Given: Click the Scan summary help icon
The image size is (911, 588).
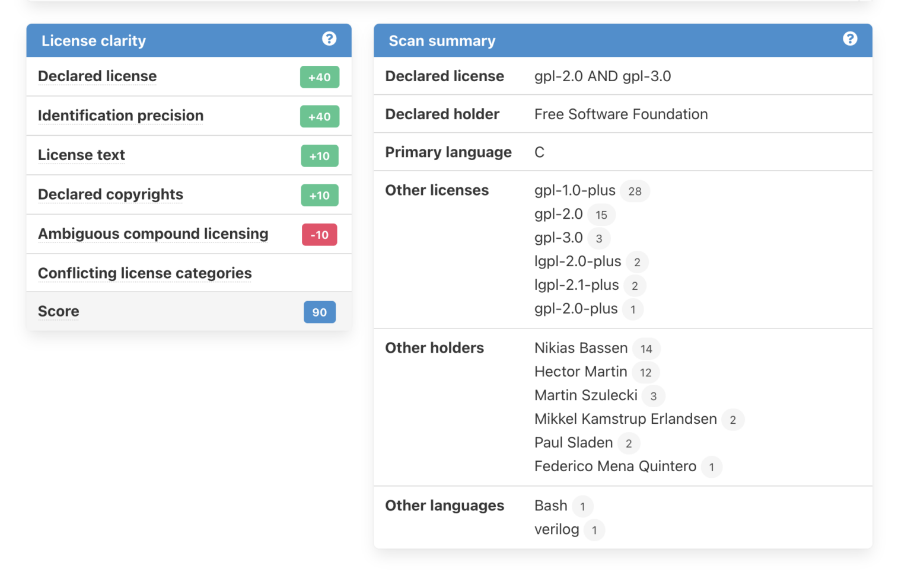Looking at the screenshot, I should (x=850, y=39).
